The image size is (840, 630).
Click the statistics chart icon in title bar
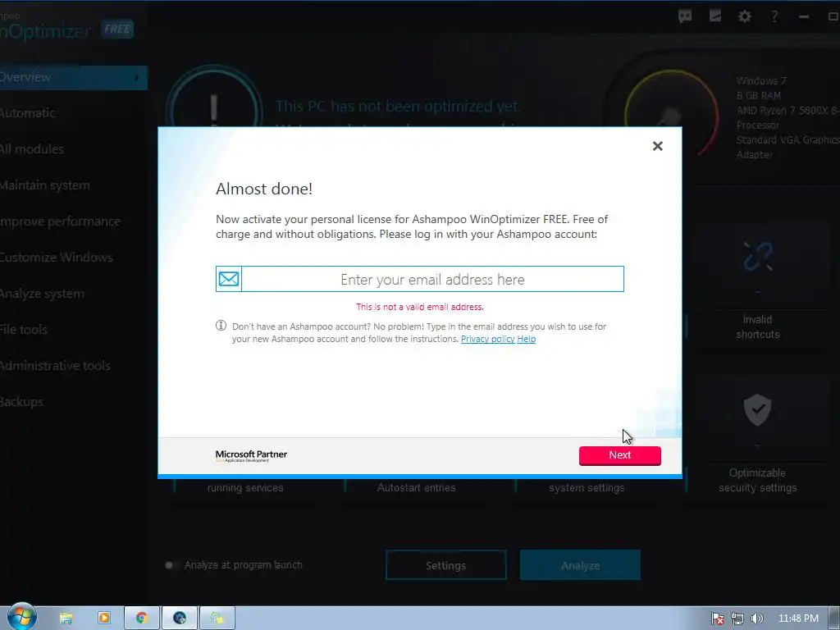[715, 16]
